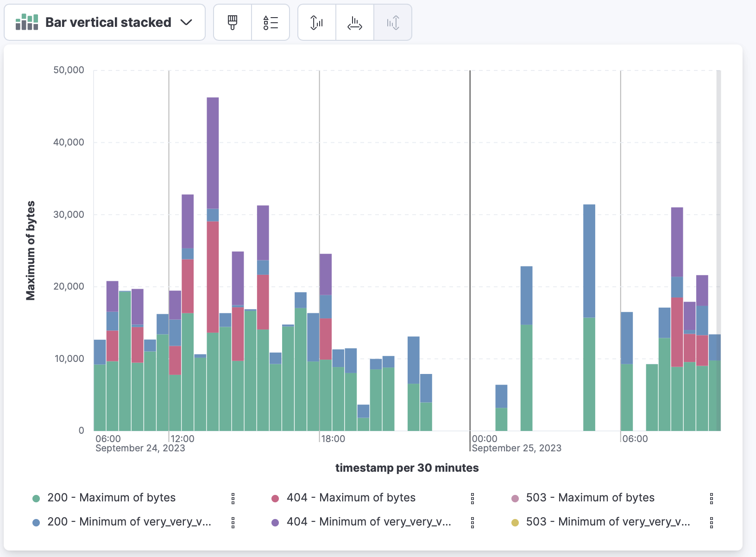Image resolution: width=756 pixels, height=557 pixels.
Task: Open actions for 404 Maximum of bytes
Action: click(472, 498)
